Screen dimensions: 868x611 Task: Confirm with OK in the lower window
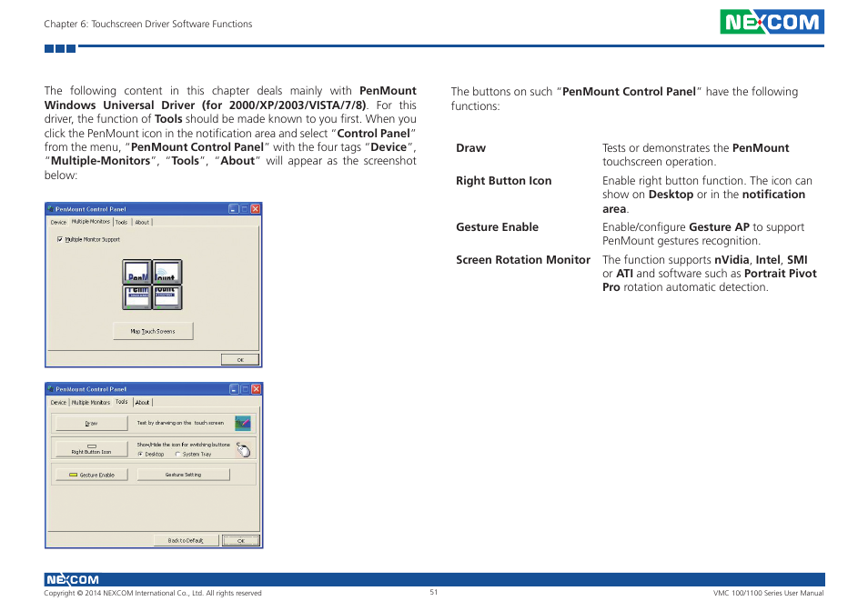click(x=241, y=541)
